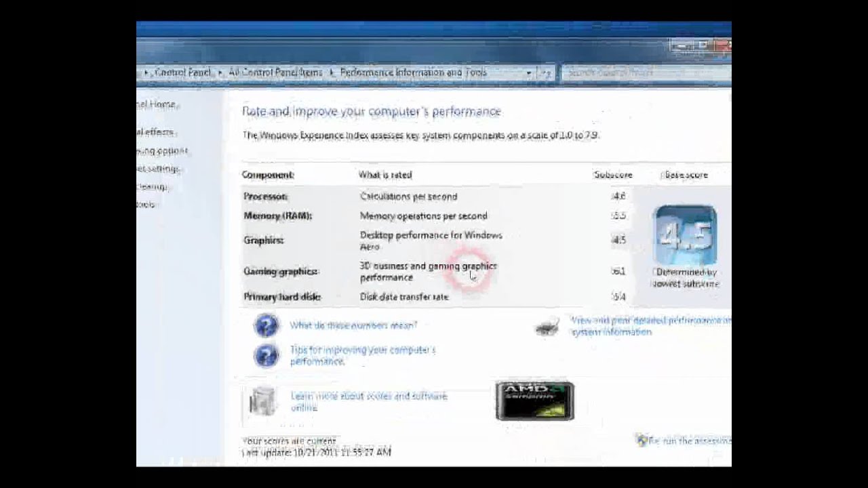Click the shield icon by Re-run the assessment

point(642,440)
